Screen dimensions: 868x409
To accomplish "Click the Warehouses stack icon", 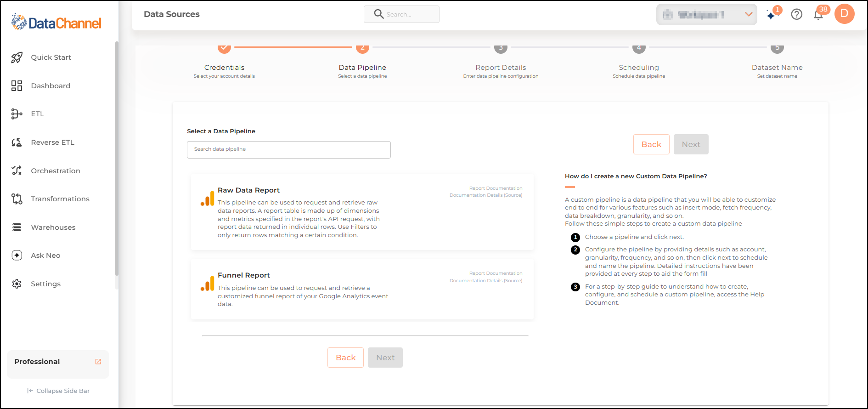I will 17,227.
